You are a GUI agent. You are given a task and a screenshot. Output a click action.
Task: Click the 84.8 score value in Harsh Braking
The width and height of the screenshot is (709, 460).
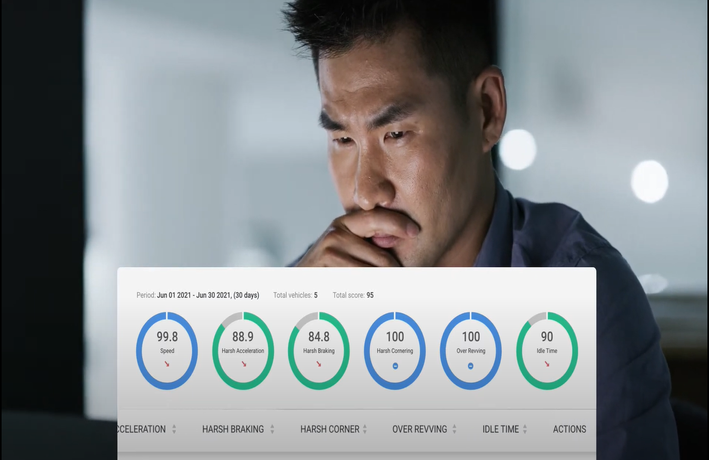[x=319, y=337]
